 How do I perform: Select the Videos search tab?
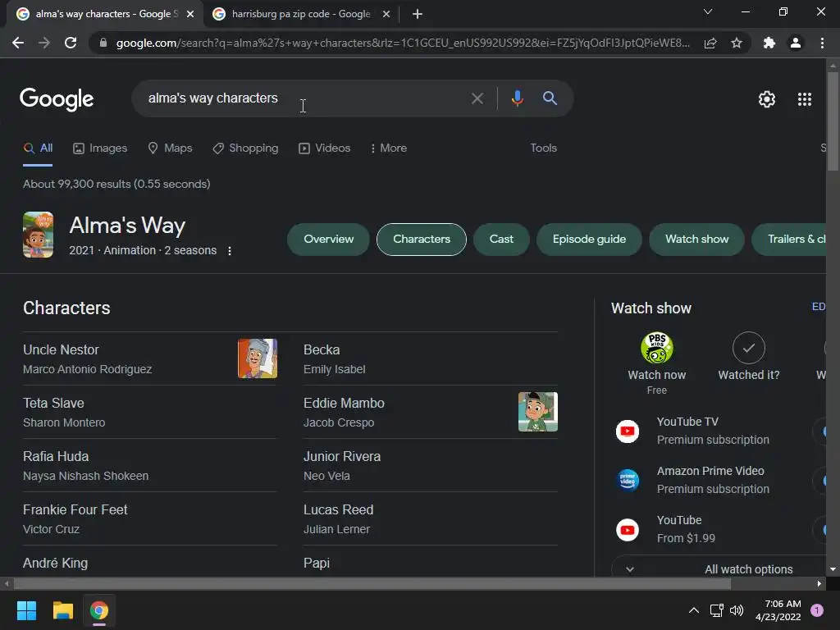click(x=324, y=148)
